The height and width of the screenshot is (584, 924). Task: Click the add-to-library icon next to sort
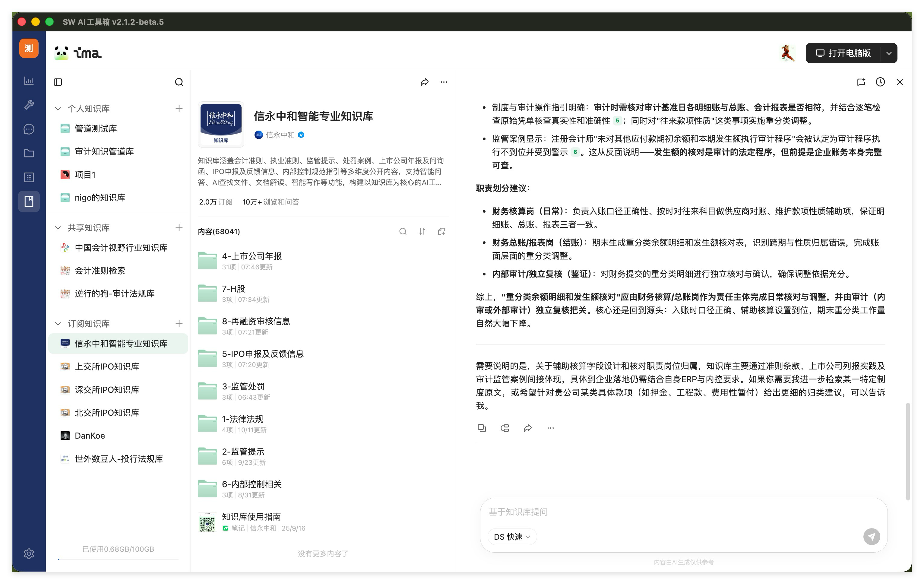coord(441,231)
